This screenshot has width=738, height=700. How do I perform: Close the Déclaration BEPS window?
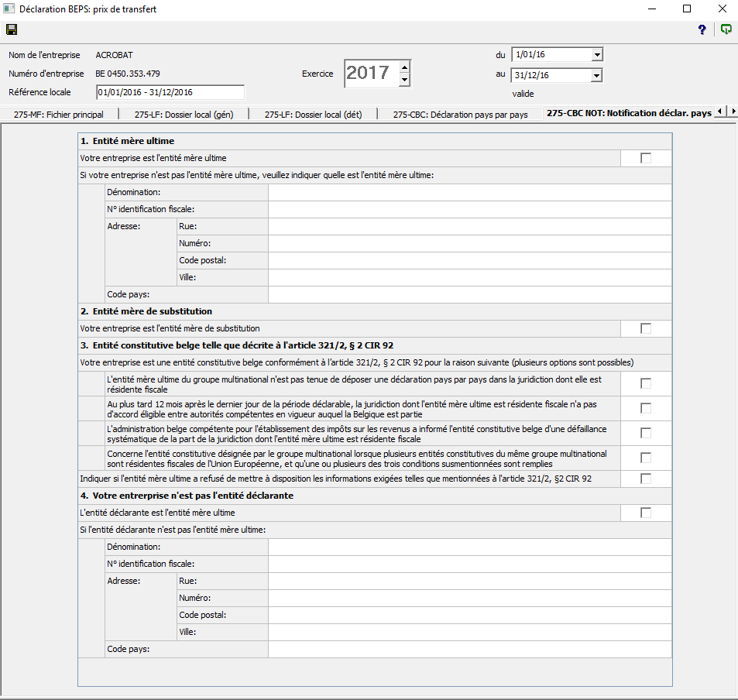[723, 9]
